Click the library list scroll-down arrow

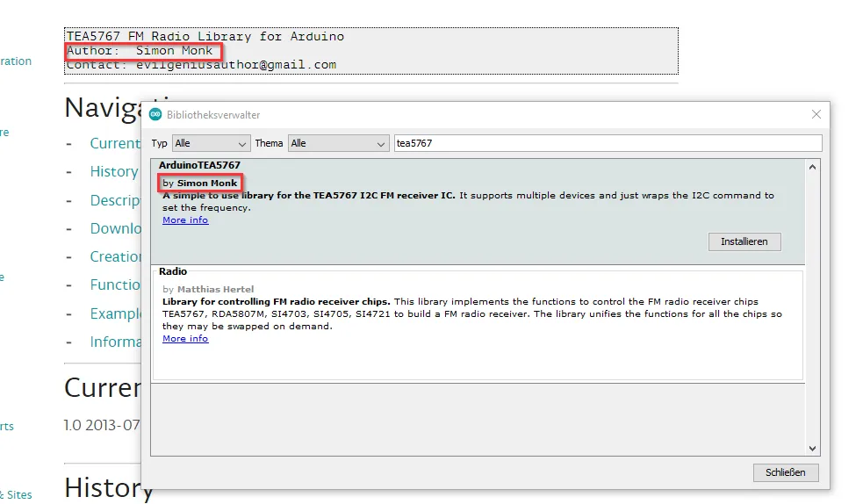click(813, 448)
